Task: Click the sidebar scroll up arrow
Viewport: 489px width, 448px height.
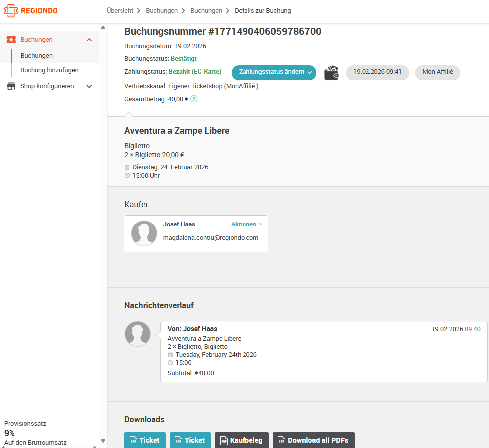Action: click(x=103, y=28)
